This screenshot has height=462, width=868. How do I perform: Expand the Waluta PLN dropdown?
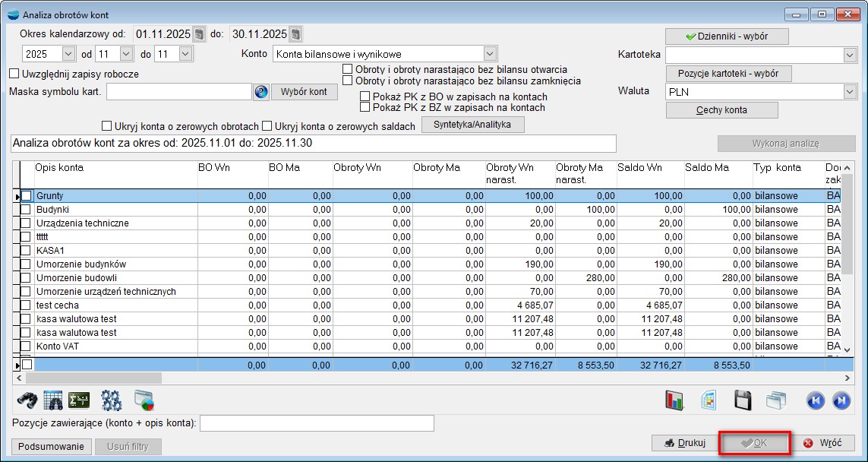coord(849,91)
